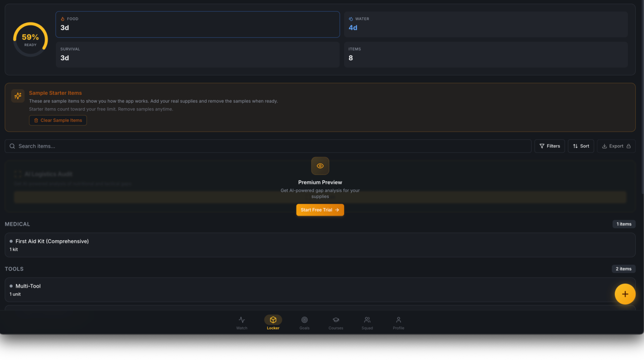Open the Squad people icon
Image resolution: width=644 pixels, height=362 pixels.
367,320
